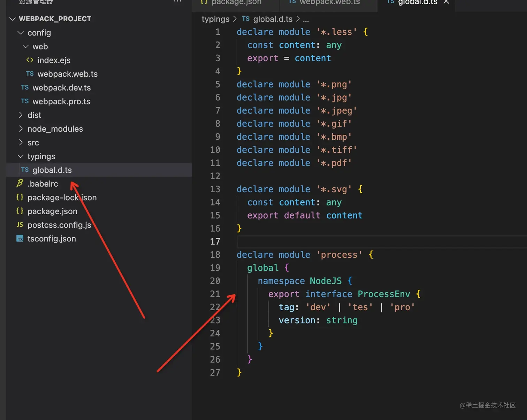
Task: Close the global.d.ts editor tab
Action: tap(446, 2)
